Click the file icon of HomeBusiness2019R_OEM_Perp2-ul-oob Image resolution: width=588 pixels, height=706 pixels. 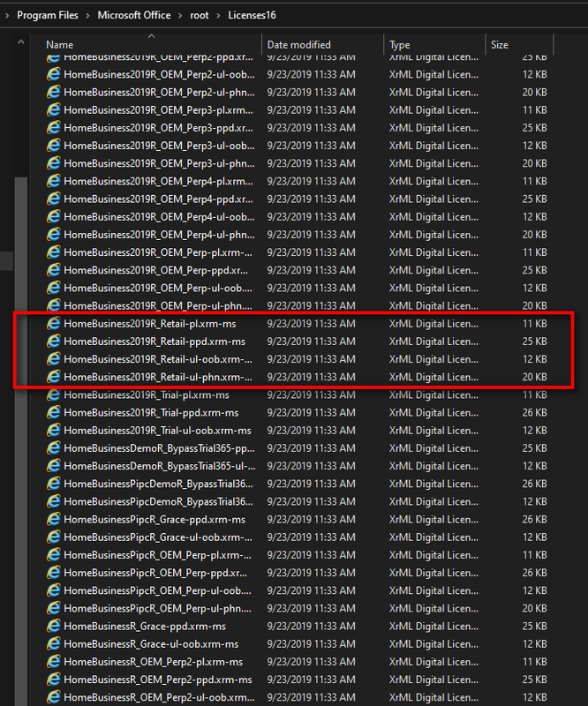coord(54,74)
